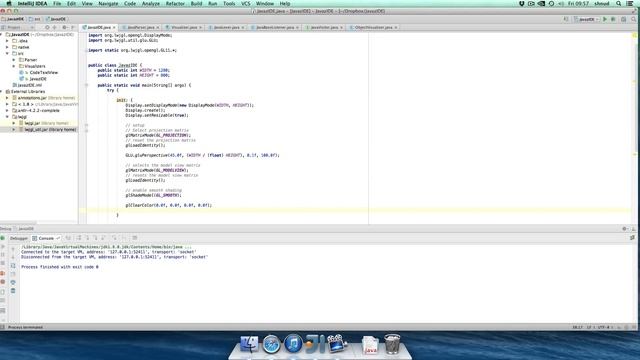Pause program in the debug side toolbar

click(3, 255)
